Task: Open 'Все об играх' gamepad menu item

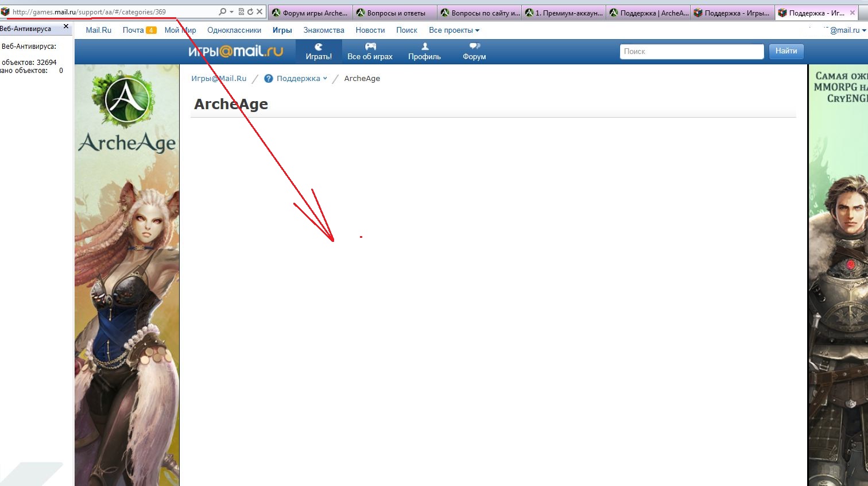Action: (x=370, y=51)
